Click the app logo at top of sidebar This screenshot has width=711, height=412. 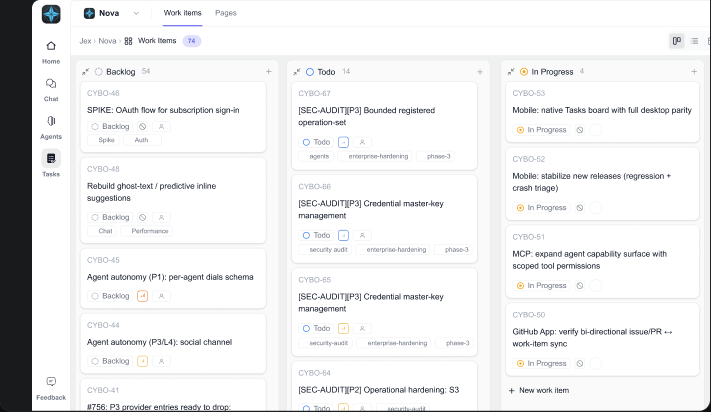(51, 14)
